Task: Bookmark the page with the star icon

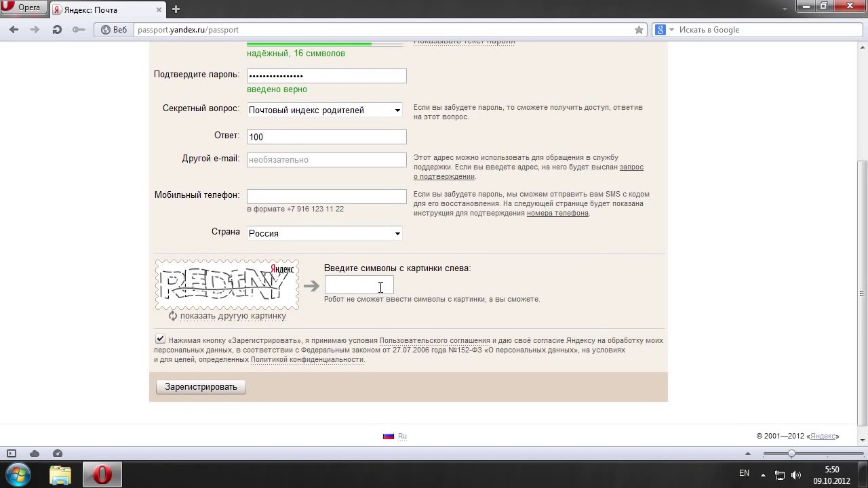Action: click(639, 30)
